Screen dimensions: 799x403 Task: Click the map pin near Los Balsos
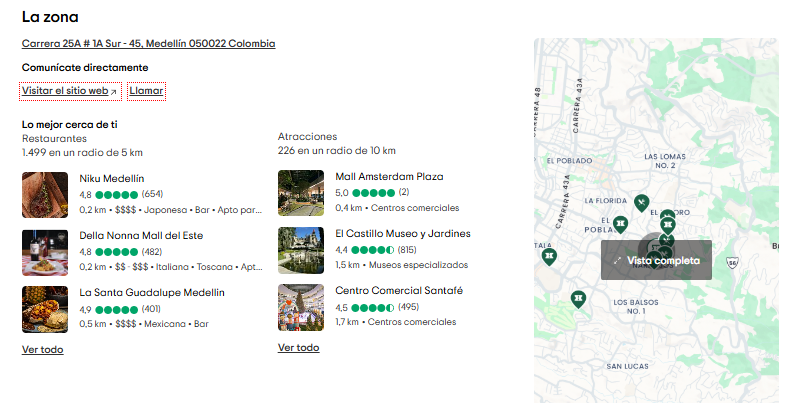(x=577, y=298)
